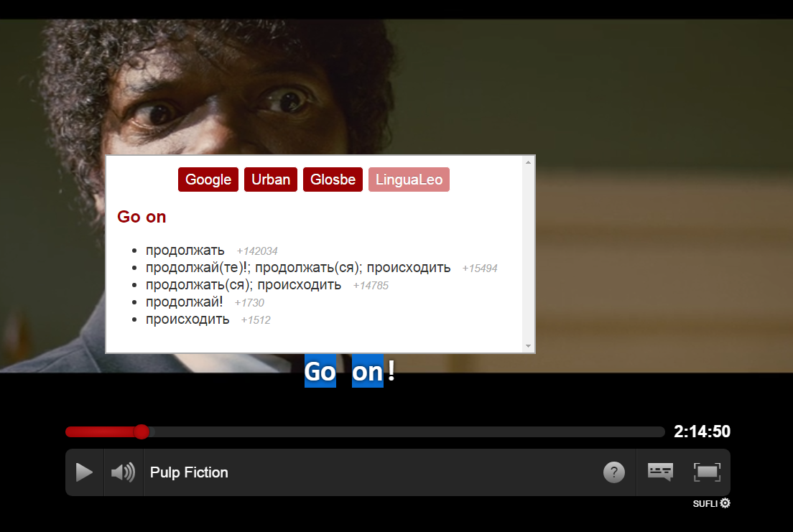Enter fullscreen mode
The image size is (793, 532).
(707, 472)
